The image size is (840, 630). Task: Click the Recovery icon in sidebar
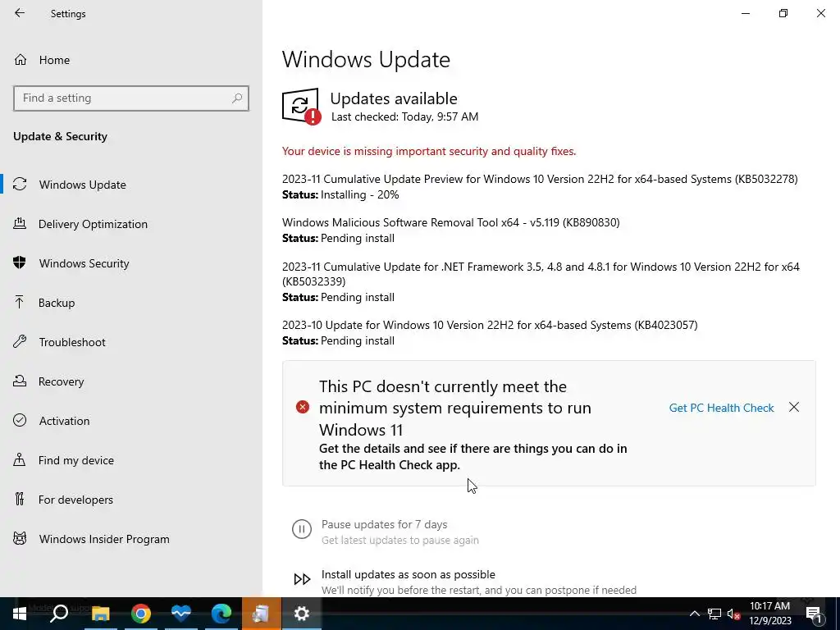(20, 381)
